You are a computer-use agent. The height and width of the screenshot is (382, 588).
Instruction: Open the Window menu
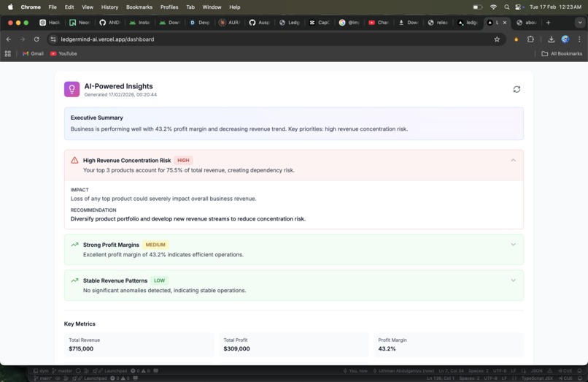[212, 7]
